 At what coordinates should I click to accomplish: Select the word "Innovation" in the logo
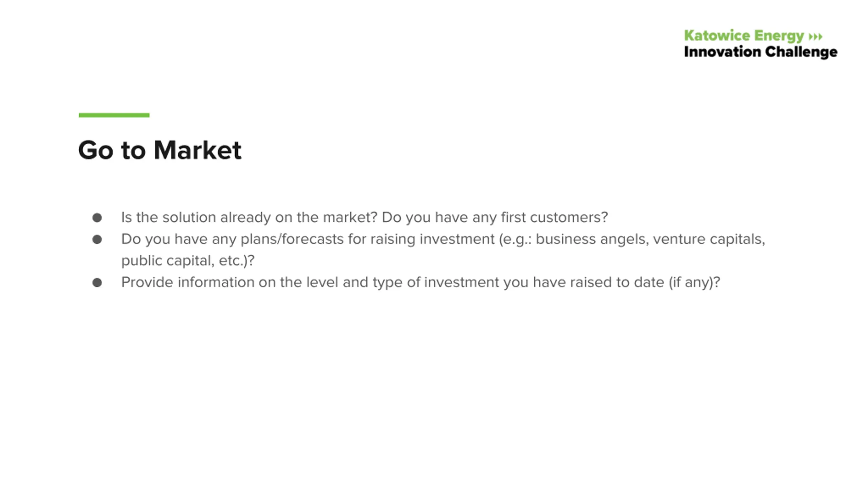point(722,52)
